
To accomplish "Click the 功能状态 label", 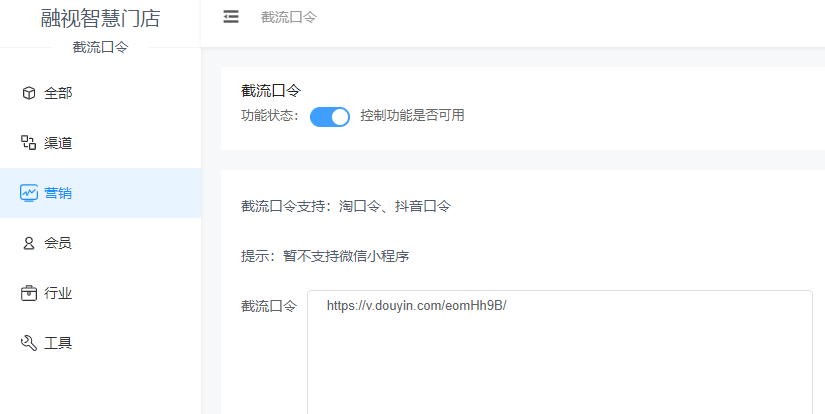I will coord(269,116).
